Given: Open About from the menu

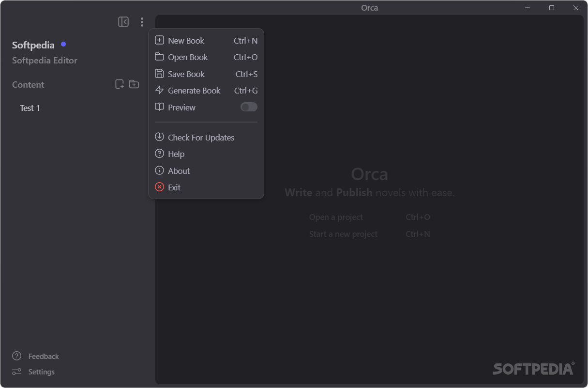Looking at the screenshot, I should click(206, 171).
